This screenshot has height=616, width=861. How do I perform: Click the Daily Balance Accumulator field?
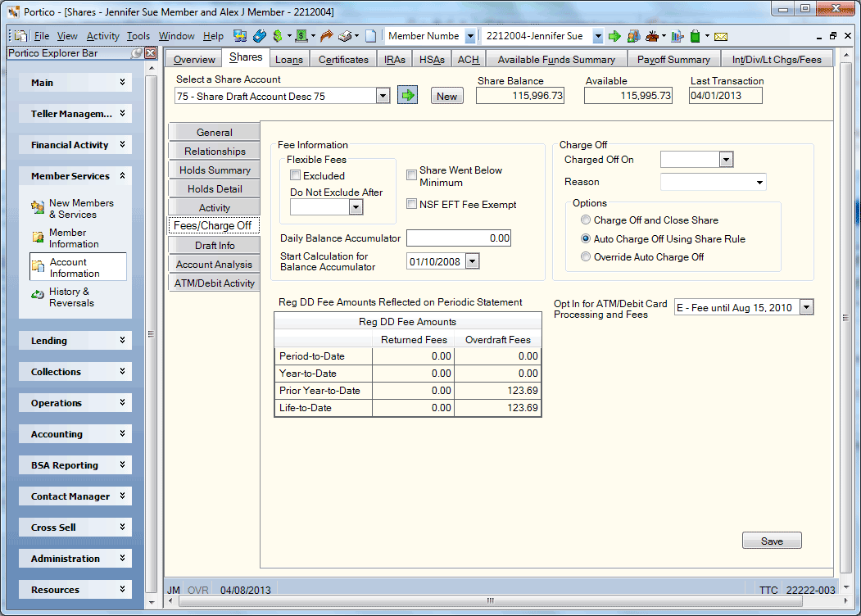[459, 238]
